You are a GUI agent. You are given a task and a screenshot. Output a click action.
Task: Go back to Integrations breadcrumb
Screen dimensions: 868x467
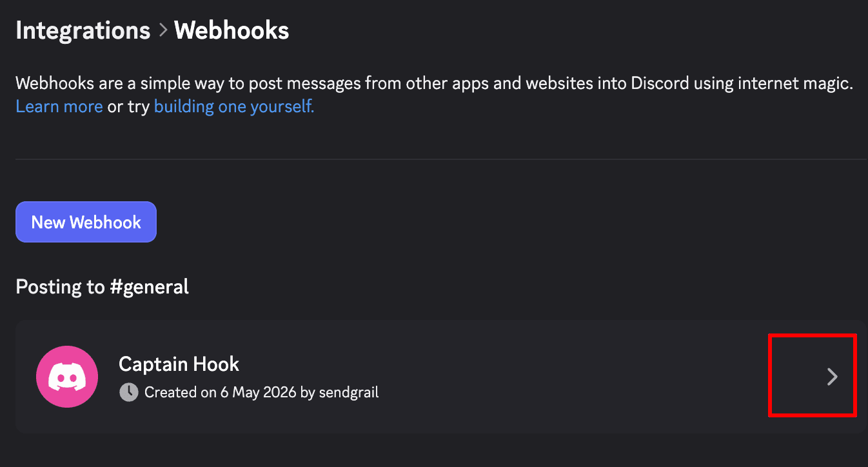click(83, 30)
